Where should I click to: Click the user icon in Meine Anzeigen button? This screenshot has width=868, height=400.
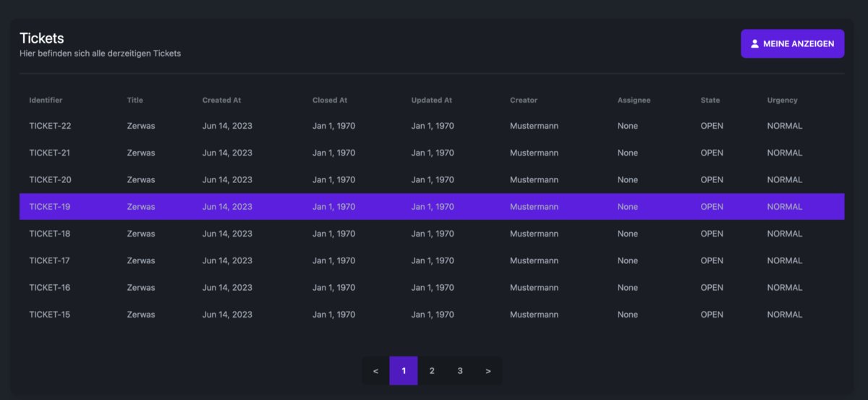point(754,43)
